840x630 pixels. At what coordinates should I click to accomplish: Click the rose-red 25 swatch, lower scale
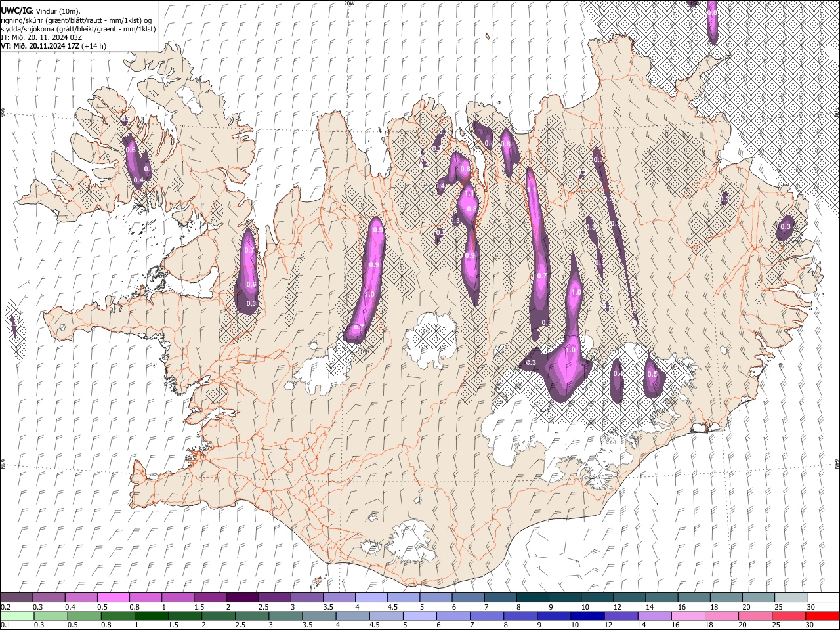pos(788,616)
